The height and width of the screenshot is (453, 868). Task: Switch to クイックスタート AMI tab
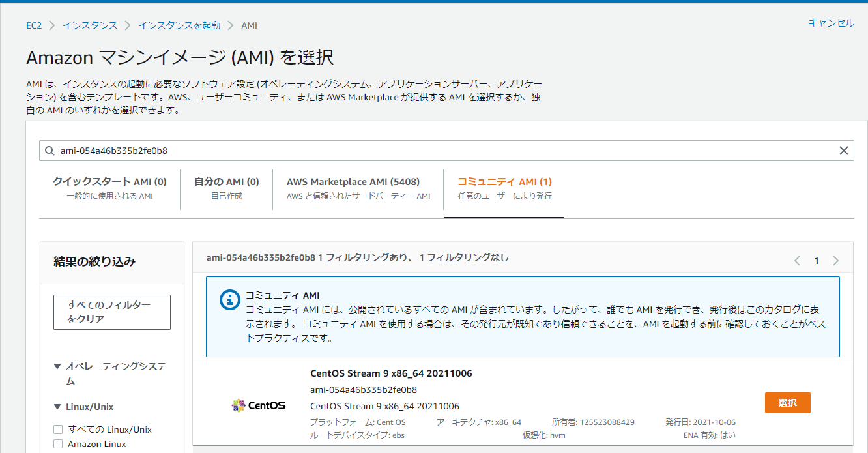click(x=109, y=188)
